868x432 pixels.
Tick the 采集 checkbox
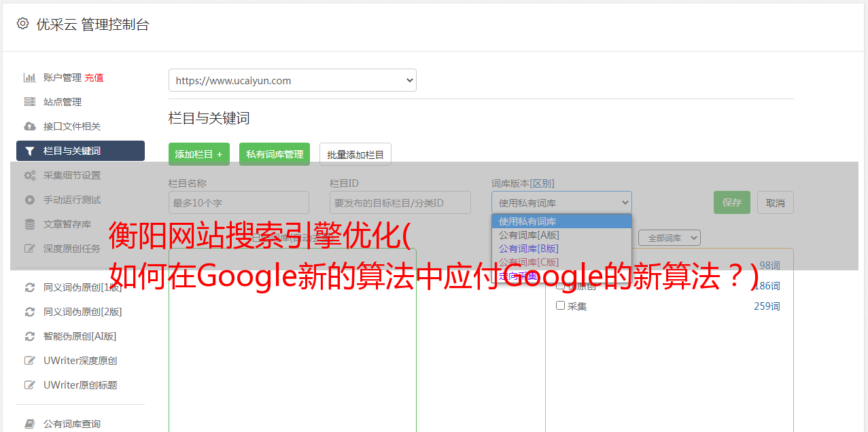click(561, 306)
